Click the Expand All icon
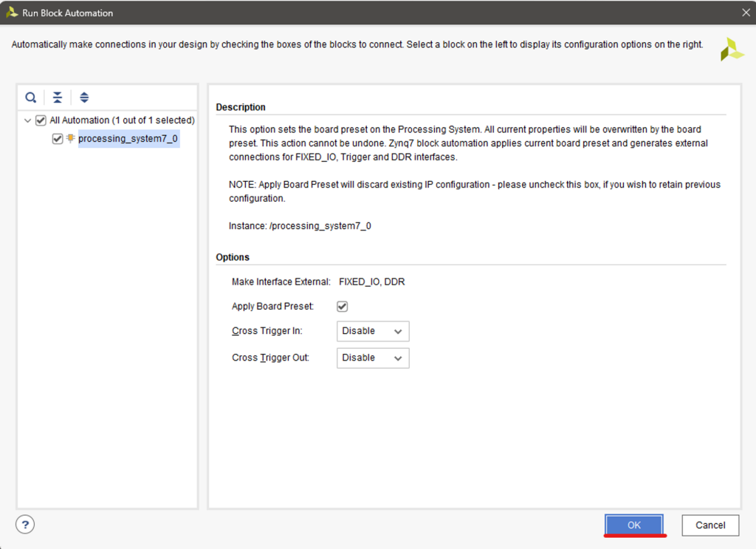Viewport: 756px width, 549px height. 84,98
